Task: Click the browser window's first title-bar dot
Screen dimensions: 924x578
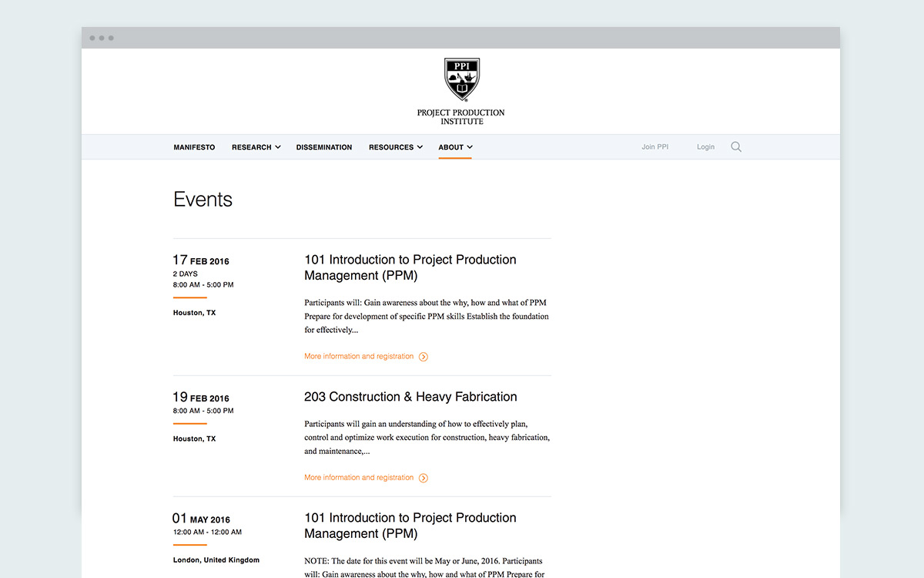Action: [x=92, y=38]
